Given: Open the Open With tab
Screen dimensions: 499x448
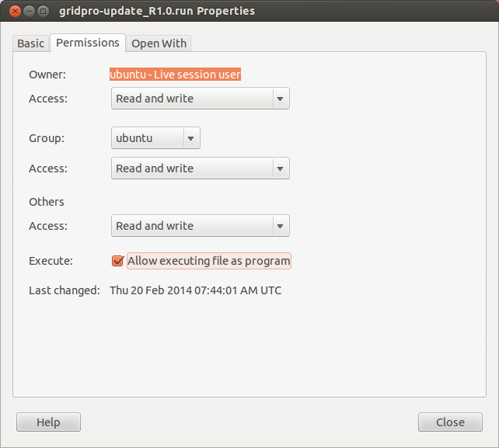Looking at the screenshot, I should point(159,43).
